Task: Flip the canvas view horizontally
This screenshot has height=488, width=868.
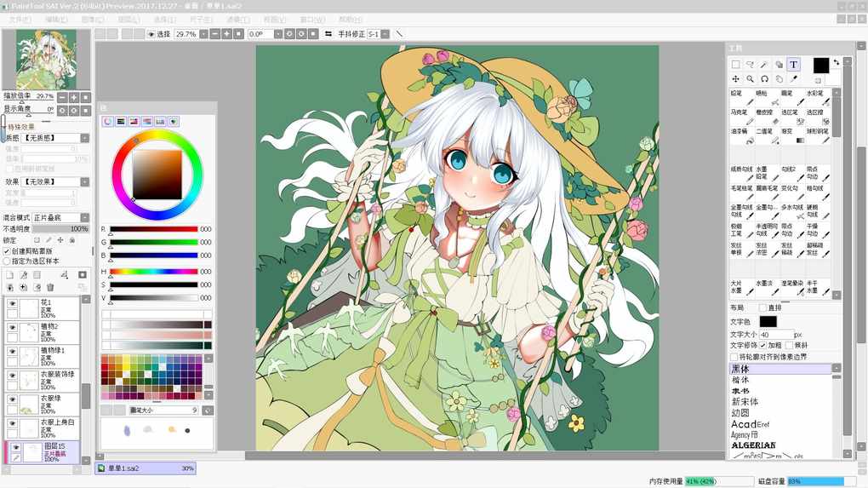Action: click(328, 34)
